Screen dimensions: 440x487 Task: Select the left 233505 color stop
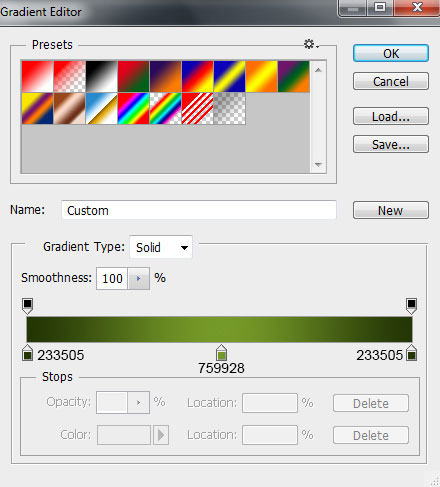27,353
